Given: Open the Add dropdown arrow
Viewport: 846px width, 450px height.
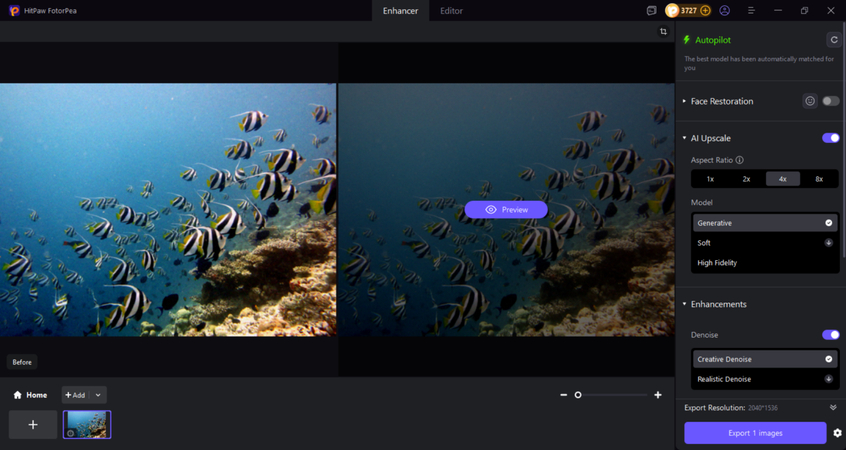Looking at the screenshot, I should point(98,395).
